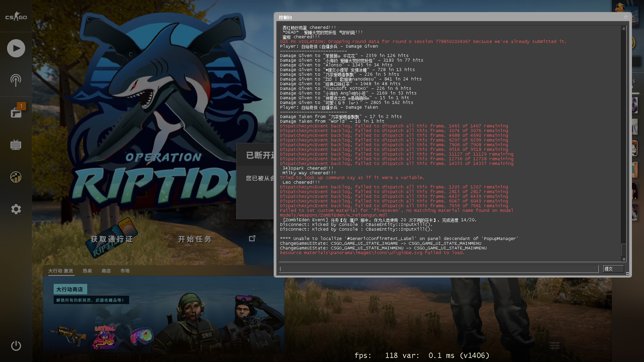Click the 'globe.svg failed to load' line

point(372,253)
